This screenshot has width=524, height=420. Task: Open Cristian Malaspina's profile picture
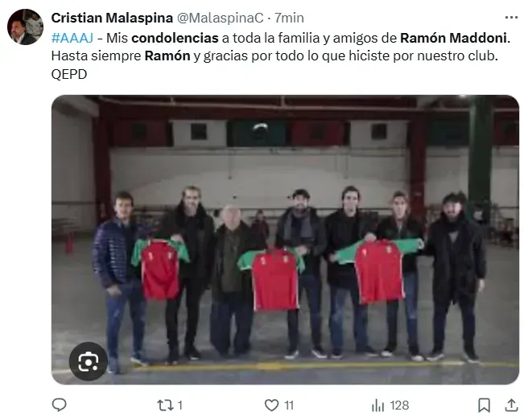click(x=26, y=27)
